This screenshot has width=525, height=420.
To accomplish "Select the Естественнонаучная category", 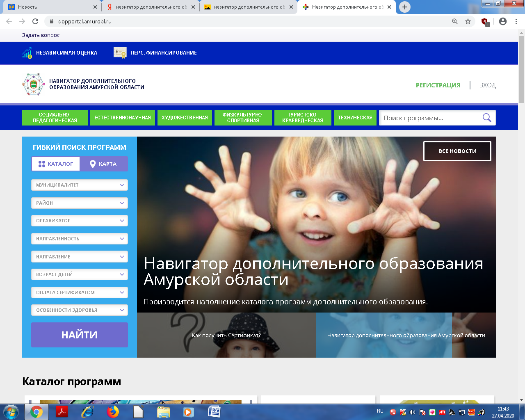I will tap(123, 118).
